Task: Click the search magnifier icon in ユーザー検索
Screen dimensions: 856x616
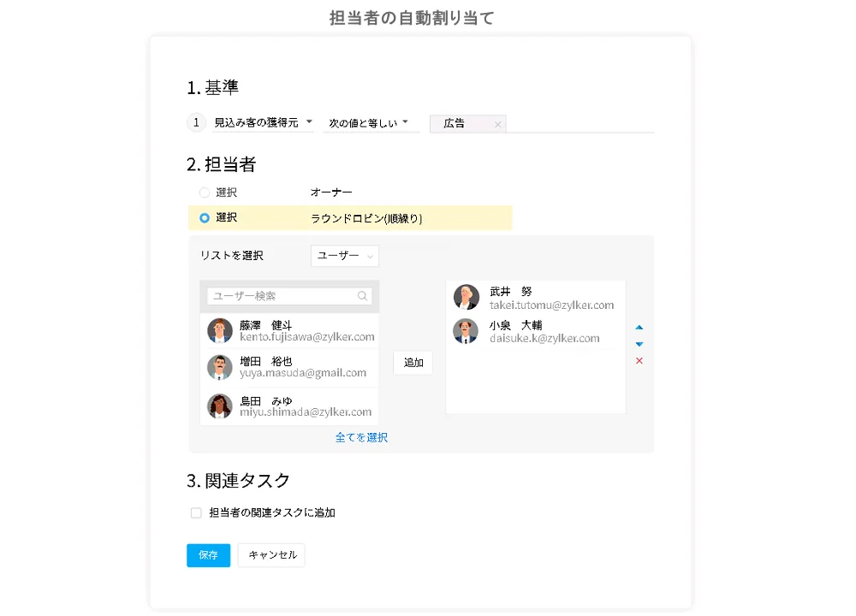Action: [362, 296]
